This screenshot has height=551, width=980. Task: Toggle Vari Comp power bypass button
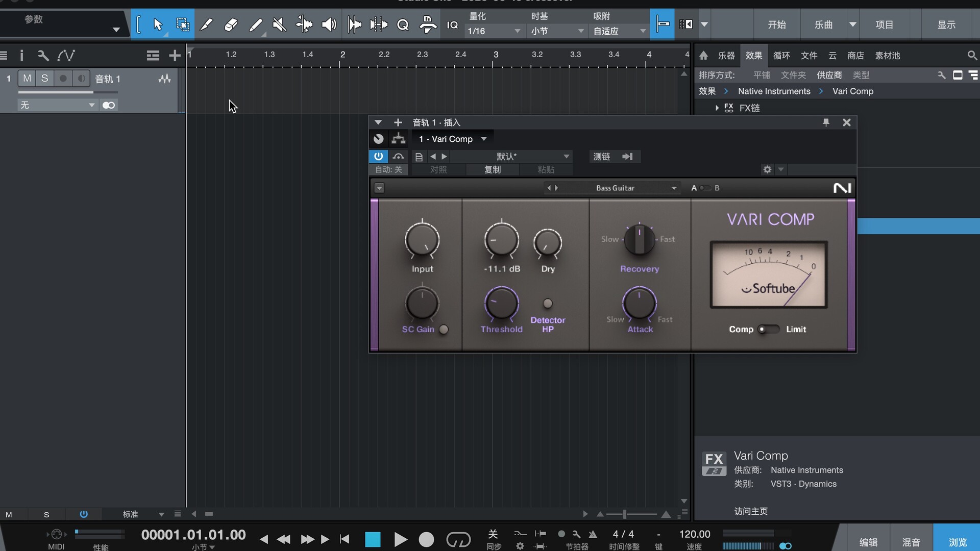pyautogui.click(x=378, y=156)
